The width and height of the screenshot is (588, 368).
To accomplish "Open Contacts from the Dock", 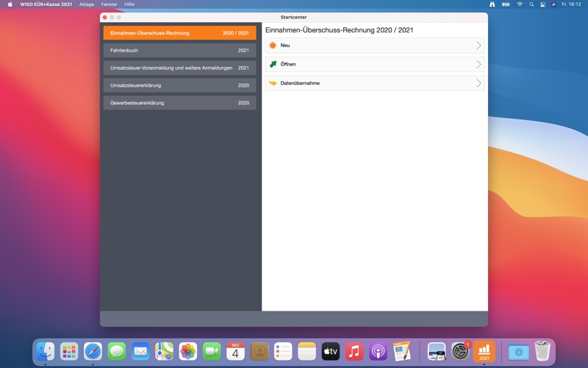I will click(x=259, y=352).
